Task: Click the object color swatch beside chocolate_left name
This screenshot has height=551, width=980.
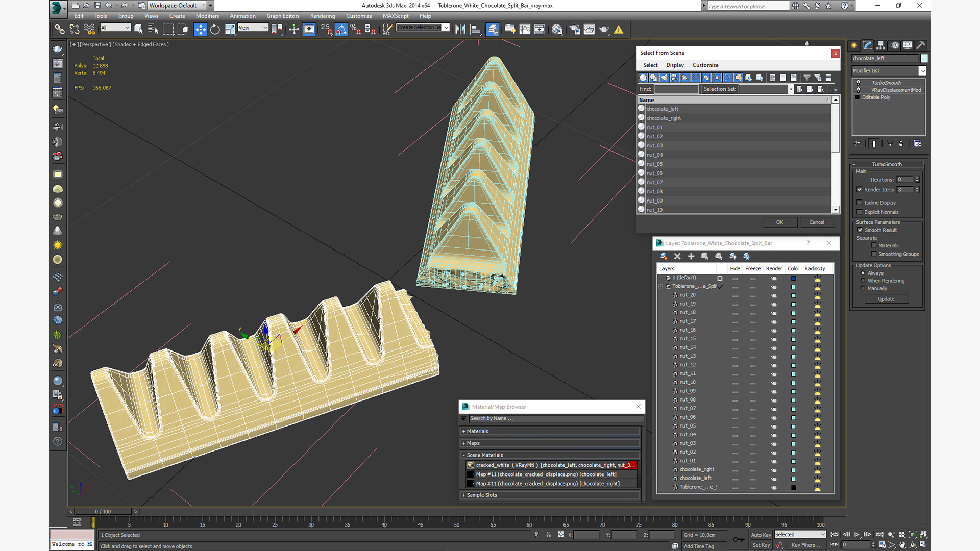Action: [x=924, y=59]
